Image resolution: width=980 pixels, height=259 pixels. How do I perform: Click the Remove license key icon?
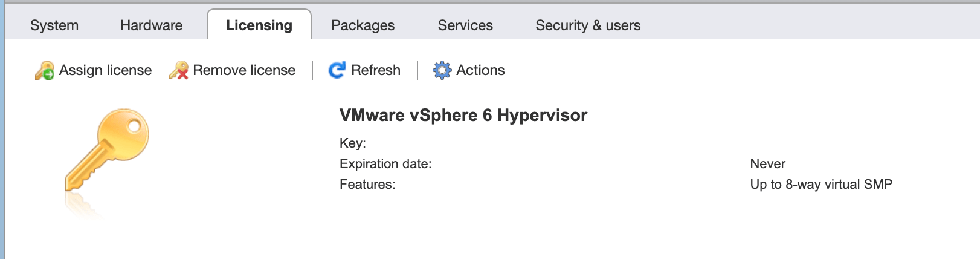179,70
